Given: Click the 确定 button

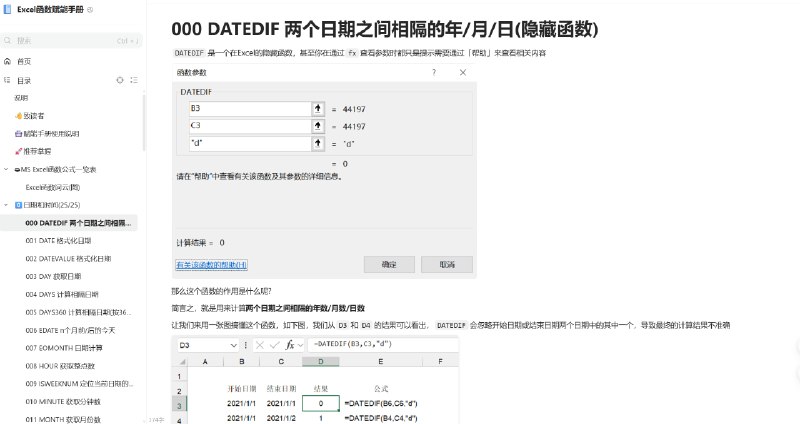Looking at the screenshot, I should click(x=389, y=264).
